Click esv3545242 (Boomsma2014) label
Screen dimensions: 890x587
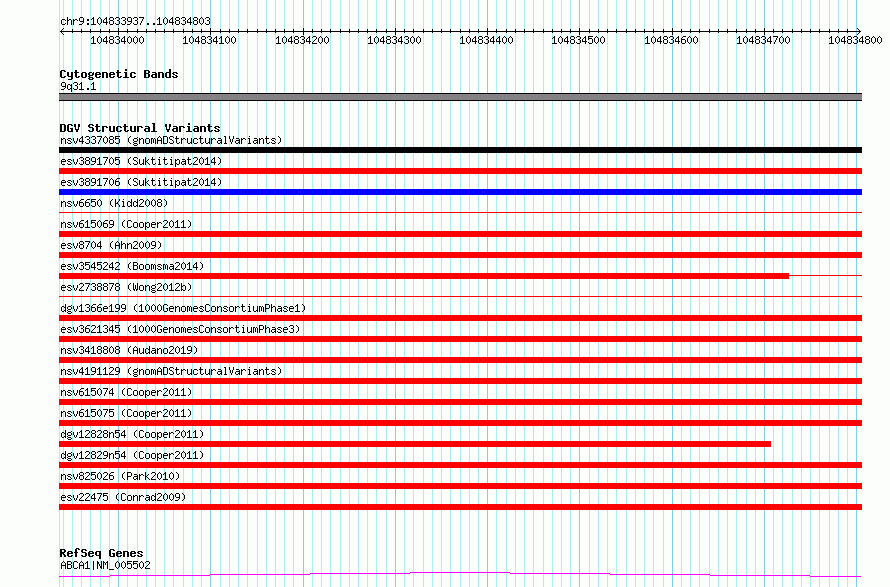click(x=132, y=266)
